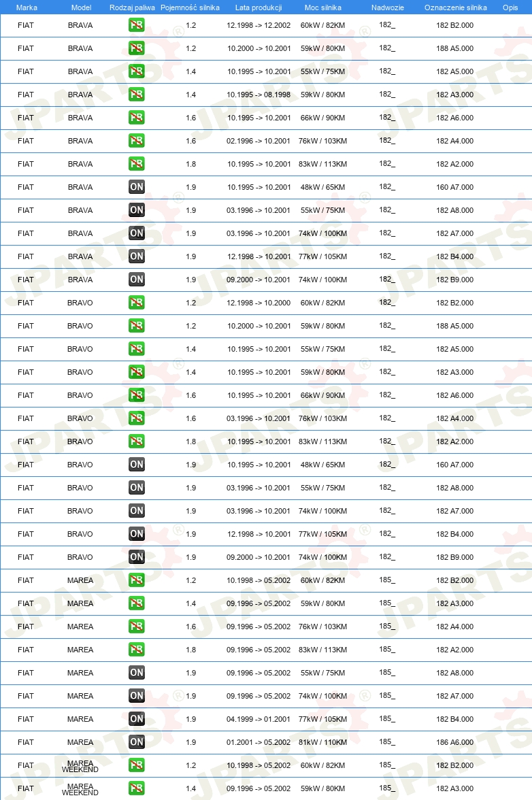
Task: Click the Pojemność silnika column header
Action: point(190,7)
